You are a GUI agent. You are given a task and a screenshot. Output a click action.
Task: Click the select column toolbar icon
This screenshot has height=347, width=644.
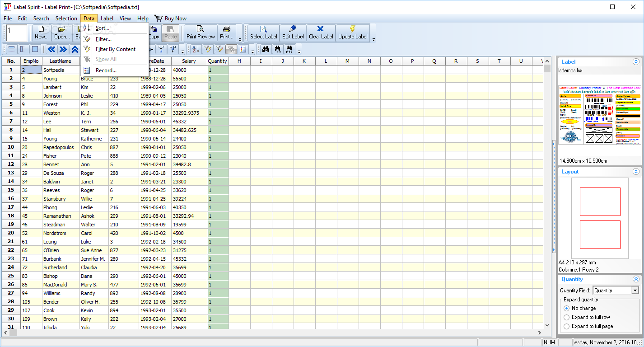(23, 49)
